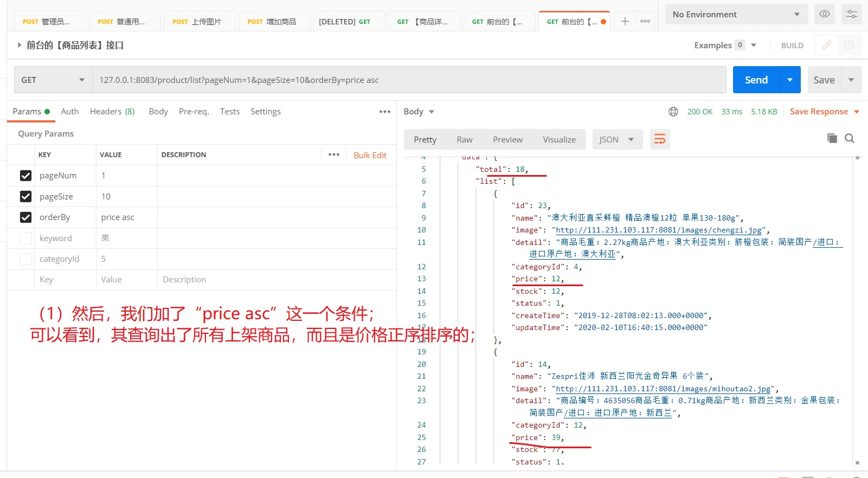Click the plus icon to open new tab
Image resolution: width=868 pixels, height=478 pixels.
click(x=625, y=21)
